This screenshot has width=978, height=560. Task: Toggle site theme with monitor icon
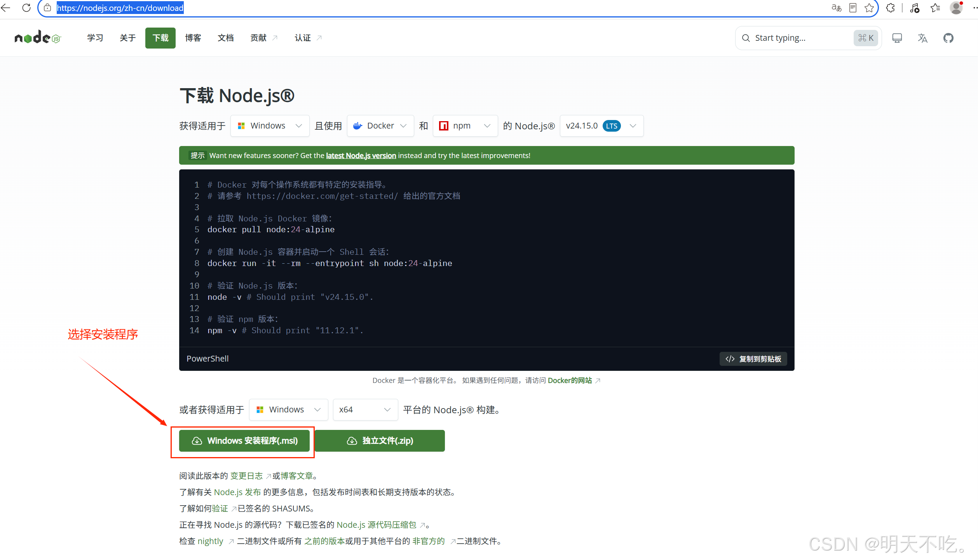(x=897, y=38)
